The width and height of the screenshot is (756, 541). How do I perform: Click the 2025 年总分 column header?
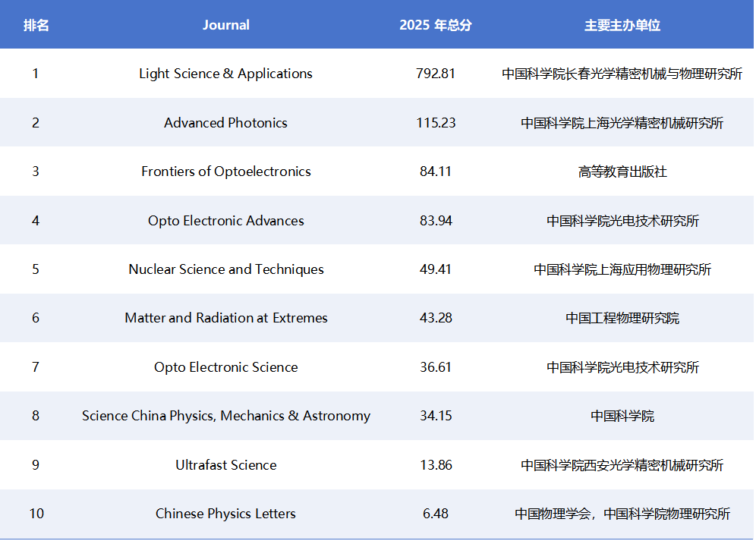[x=436, y=25]
